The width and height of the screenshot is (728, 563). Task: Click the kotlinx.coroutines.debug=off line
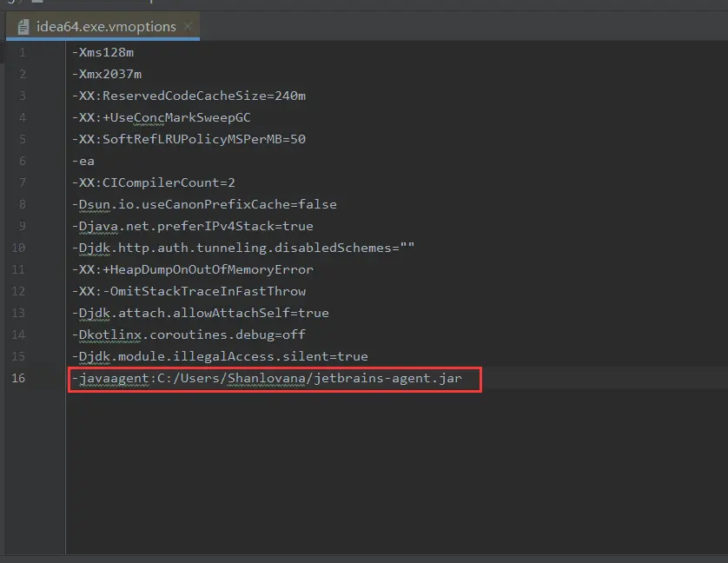(x=189, y=334)
